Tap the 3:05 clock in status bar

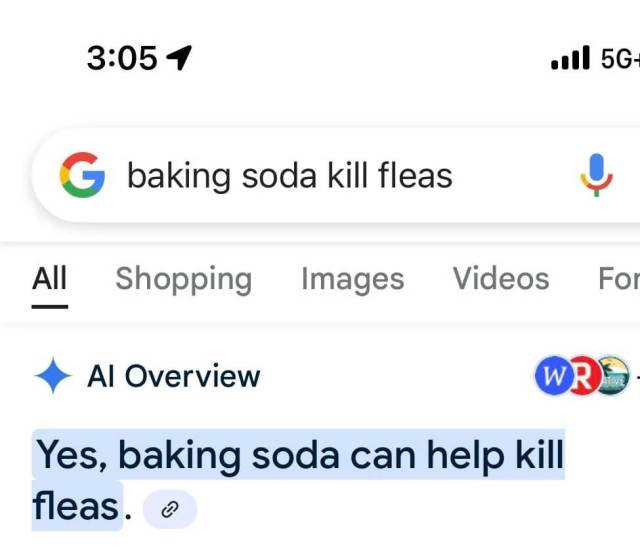122,58
